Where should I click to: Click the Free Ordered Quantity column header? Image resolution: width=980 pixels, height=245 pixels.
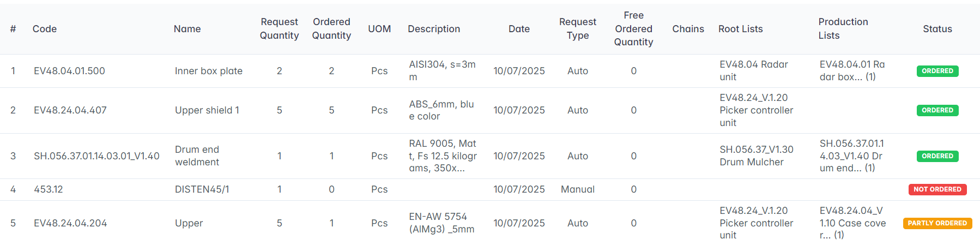tap(633, 29)
